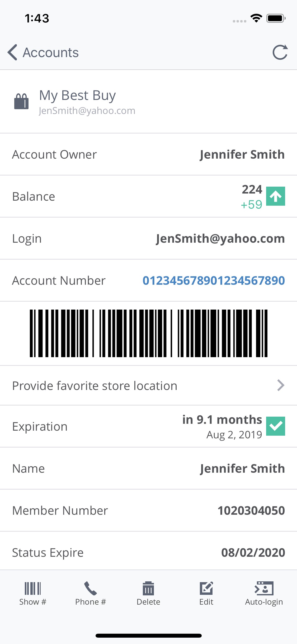The width and height of the screenshot is (297, 644).
Task: Tap the green balance increase arrow
Action: click(x=275, y=196)
